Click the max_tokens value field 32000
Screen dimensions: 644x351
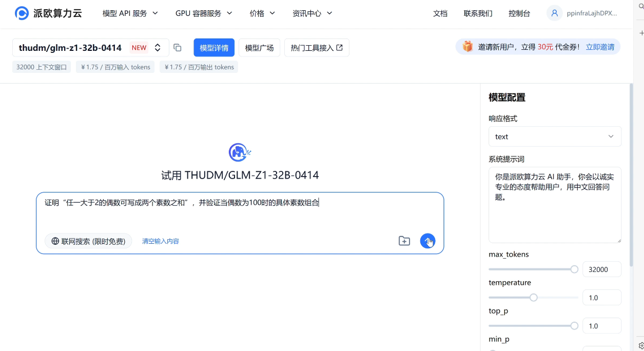(602, 269)
